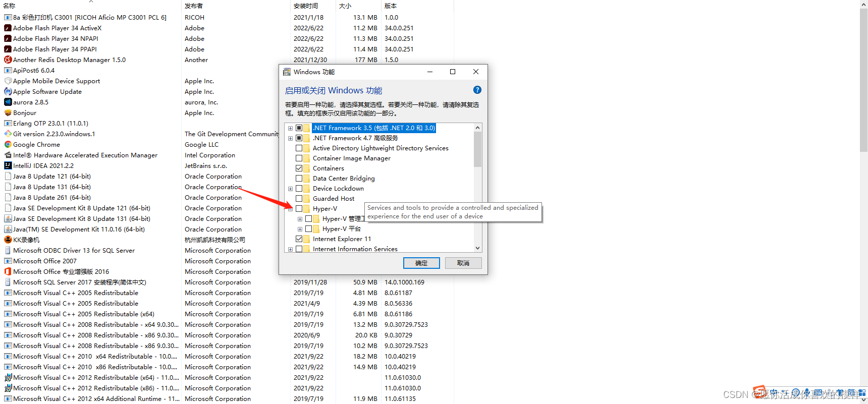868x404 pixels.
Task: Click main window scrollbar up arrow
Action: pos(863,4)
